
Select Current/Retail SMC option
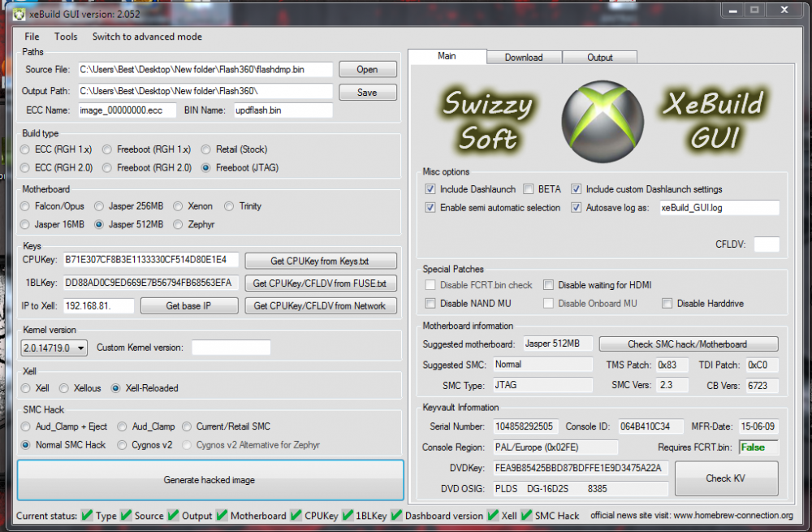pos(227,426)
